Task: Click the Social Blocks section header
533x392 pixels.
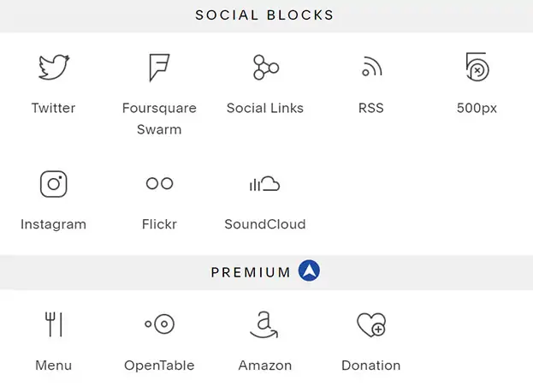Action: coord(264,15)
